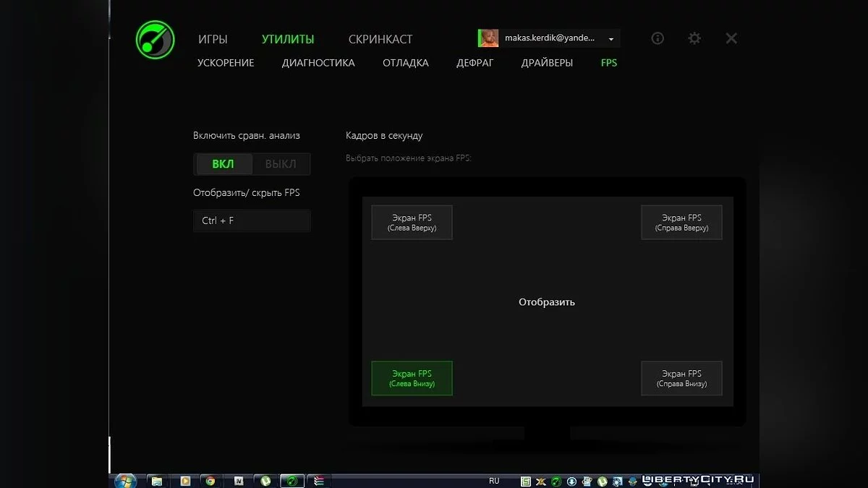Open the info icon in header

coord(658,38)
